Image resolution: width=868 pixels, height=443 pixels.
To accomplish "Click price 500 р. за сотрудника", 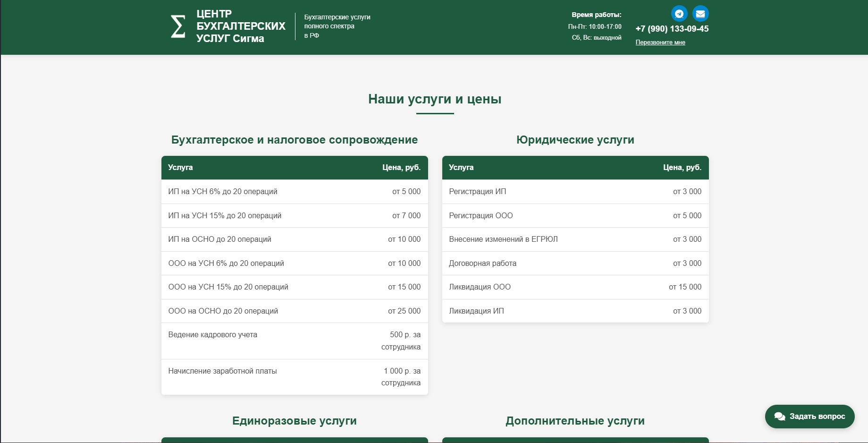I will (x=401, y=341).
